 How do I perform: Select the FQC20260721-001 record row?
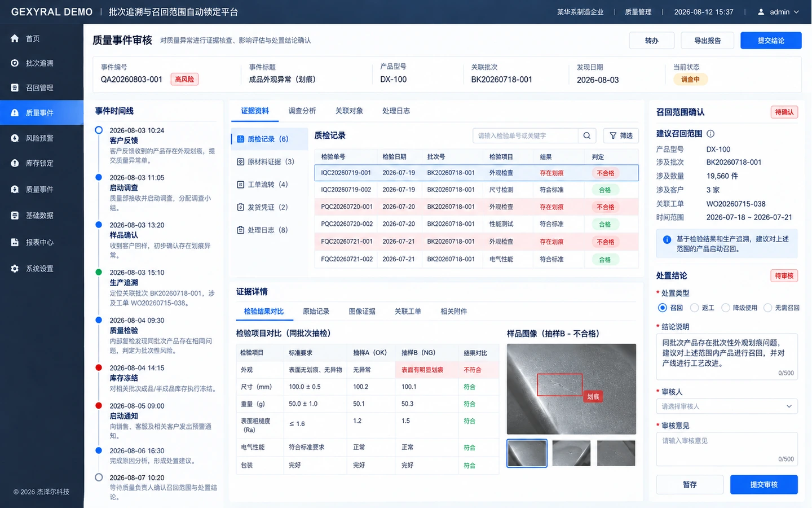[476, 242]
